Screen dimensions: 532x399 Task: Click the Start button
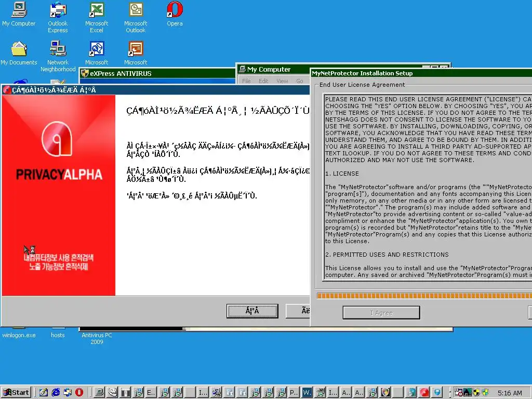16,393
